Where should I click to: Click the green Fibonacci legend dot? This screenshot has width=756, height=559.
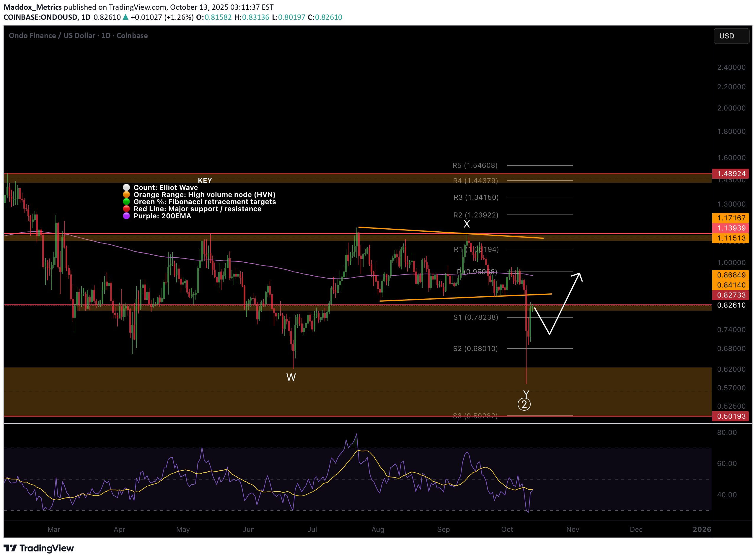pos(126,202)
